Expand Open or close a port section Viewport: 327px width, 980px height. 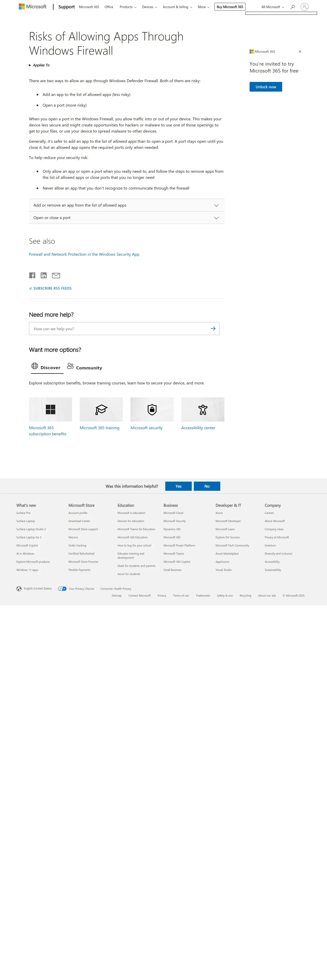point(127,218)
